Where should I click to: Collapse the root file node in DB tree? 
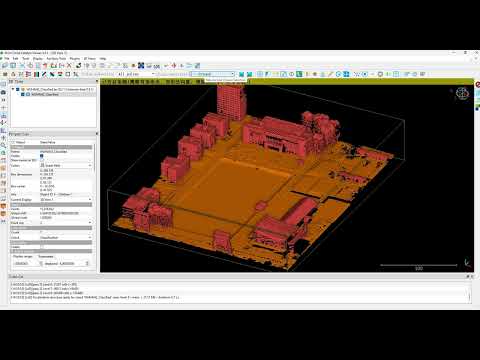tap(13, 89)
